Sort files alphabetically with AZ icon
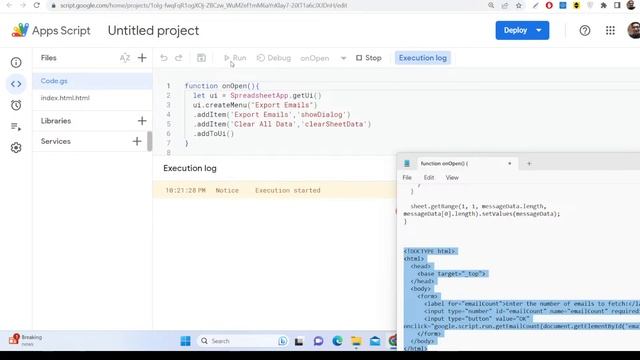The height and width of the screenshot is (360, 640). [x=125, y=58]
